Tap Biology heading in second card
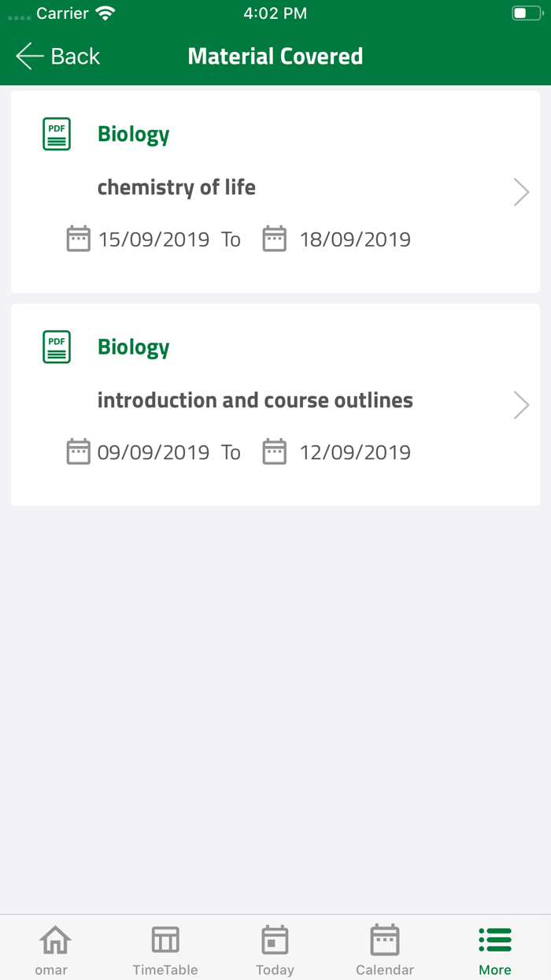The width and height of the screenshot is (551, 980). tap(134, 347)
